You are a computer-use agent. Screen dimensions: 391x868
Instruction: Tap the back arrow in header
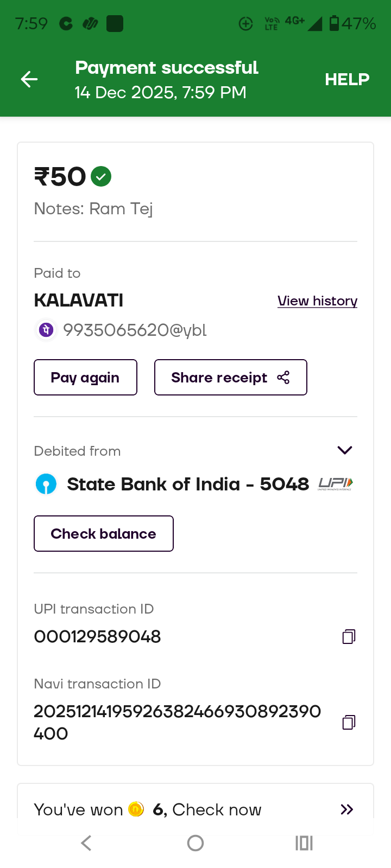pyautogui.click(x=29, y=80)
